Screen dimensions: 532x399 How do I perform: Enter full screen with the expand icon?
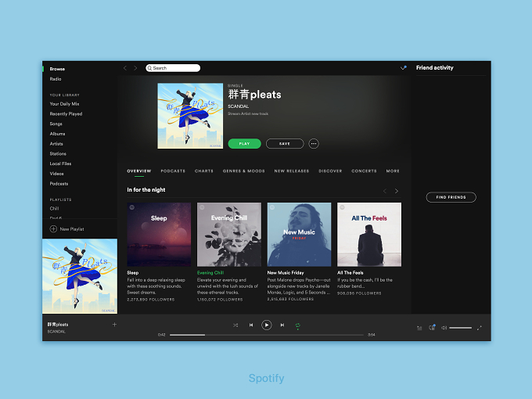[479, 328]
